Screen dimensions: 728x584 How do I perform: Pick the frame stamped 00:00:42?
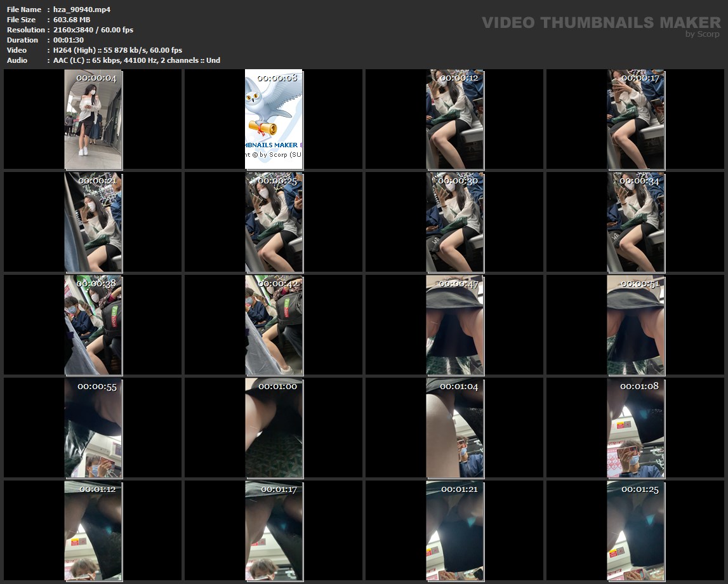(x=274, y=325)
